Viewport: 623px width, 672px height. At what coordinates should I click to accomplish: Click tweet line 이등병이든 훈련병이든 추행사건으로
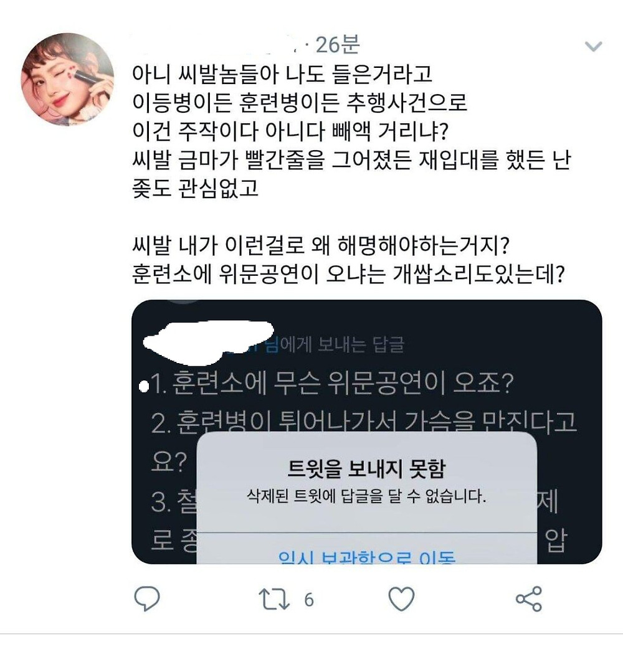(299, 102)
